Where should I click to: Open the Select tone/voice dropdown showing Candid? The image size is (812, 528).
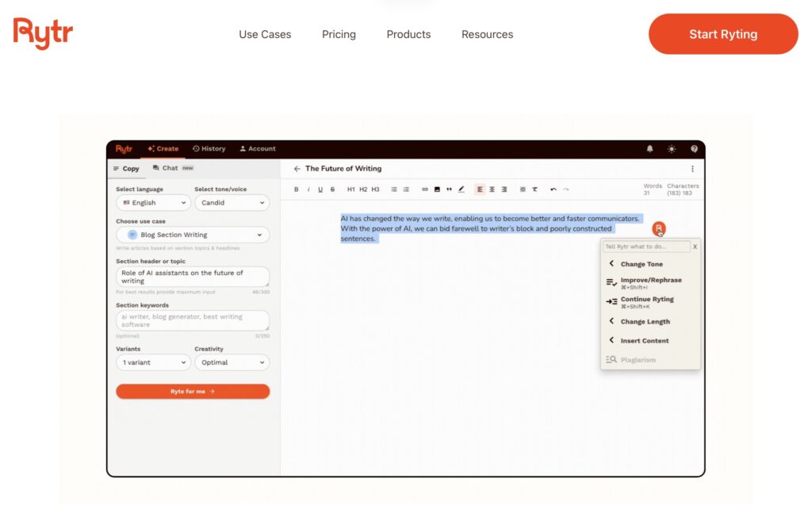tap(232, 202)
